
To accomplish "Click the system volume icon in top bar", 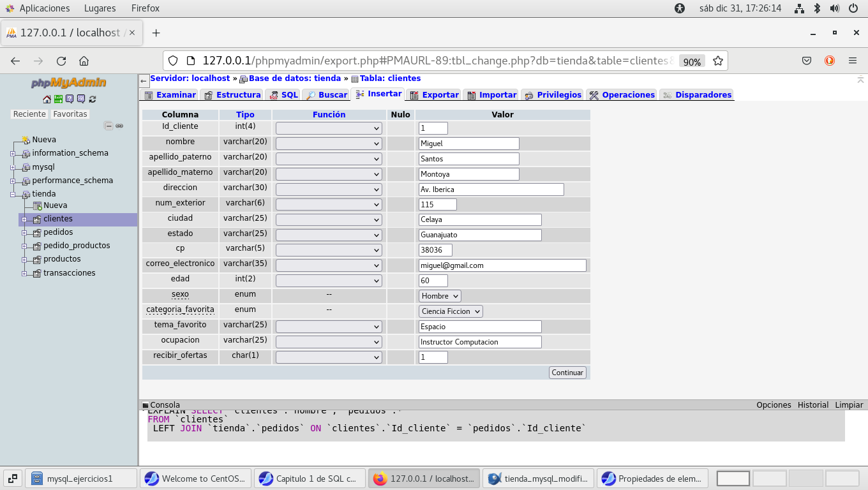I will coord(834,8).
